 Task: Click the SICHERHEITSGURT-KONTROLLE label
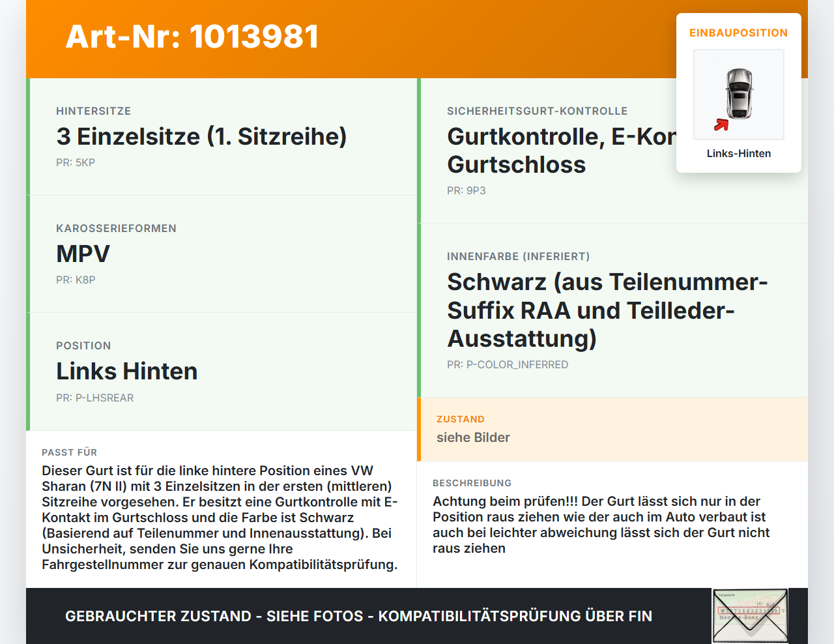pos(538,111)
